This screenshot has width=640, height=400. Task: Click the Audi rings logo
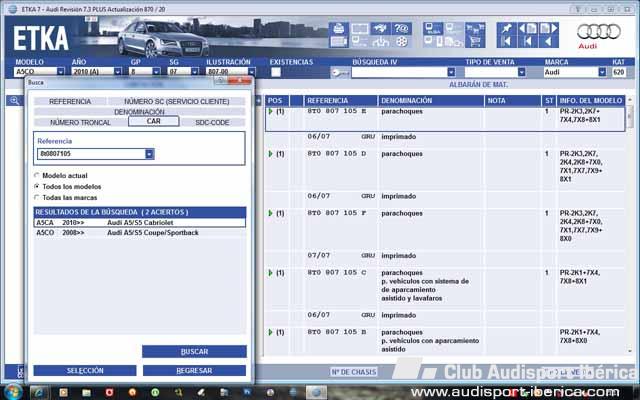(x=599, y=31)
